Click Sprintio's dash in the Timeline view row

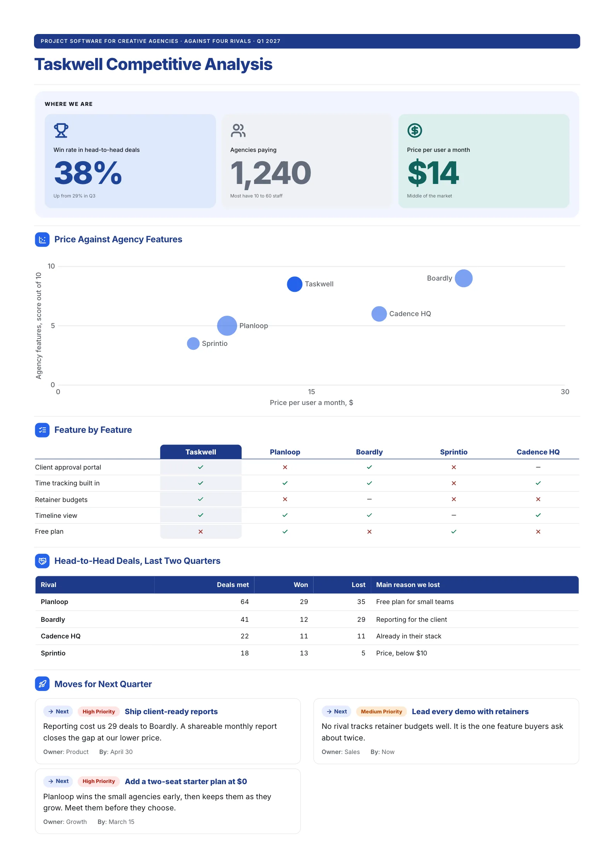tap(454, 515)
